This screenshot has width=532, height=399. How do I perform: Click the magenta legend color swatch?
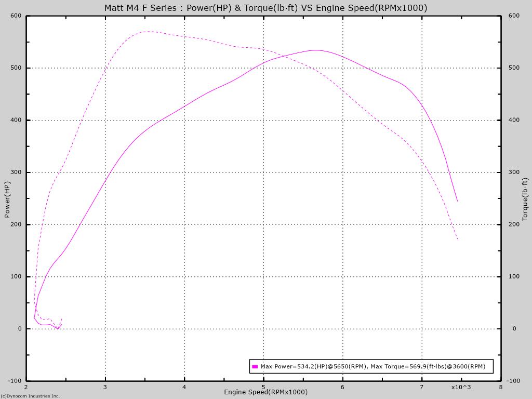(255, 367)
